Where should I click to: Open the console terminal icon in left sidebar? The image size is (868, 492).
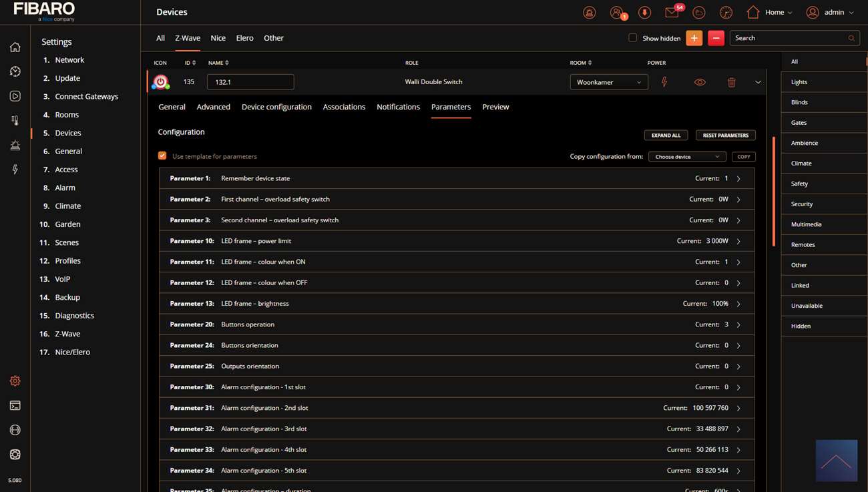[15, 405]
